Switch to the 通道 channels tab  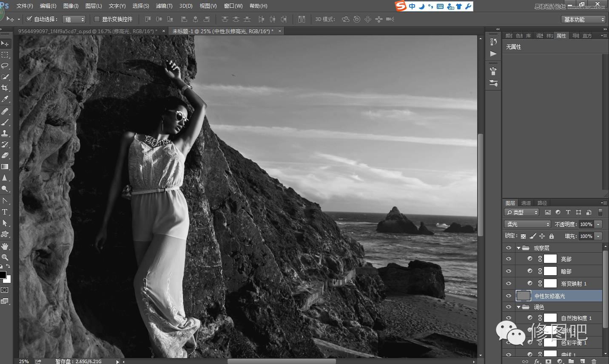coord(526,203)
